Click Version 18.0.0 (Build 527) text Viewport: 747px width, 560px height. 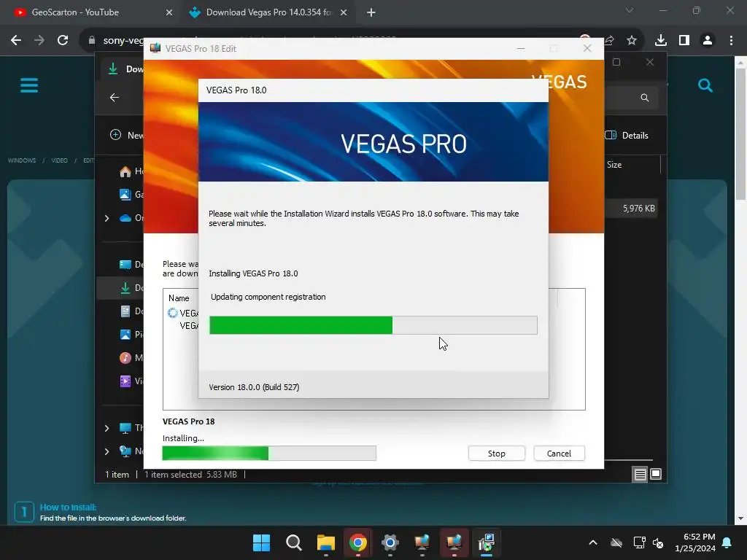254,387
